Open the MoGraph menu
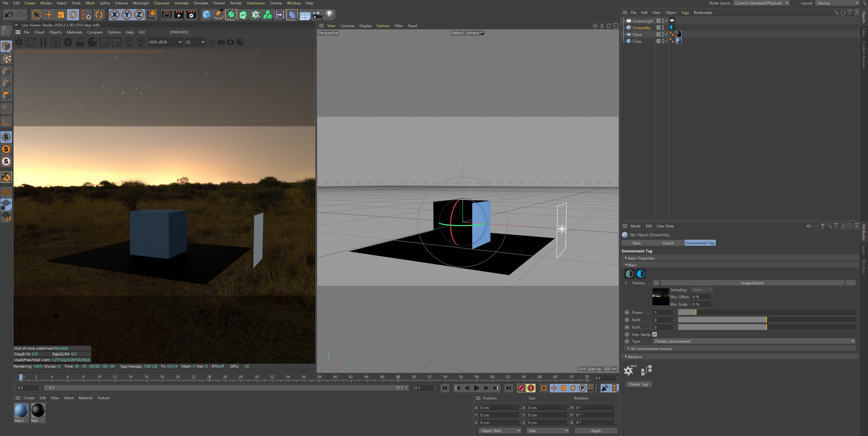The width and height of the screenshot is (868, 436). pos(141,3)
